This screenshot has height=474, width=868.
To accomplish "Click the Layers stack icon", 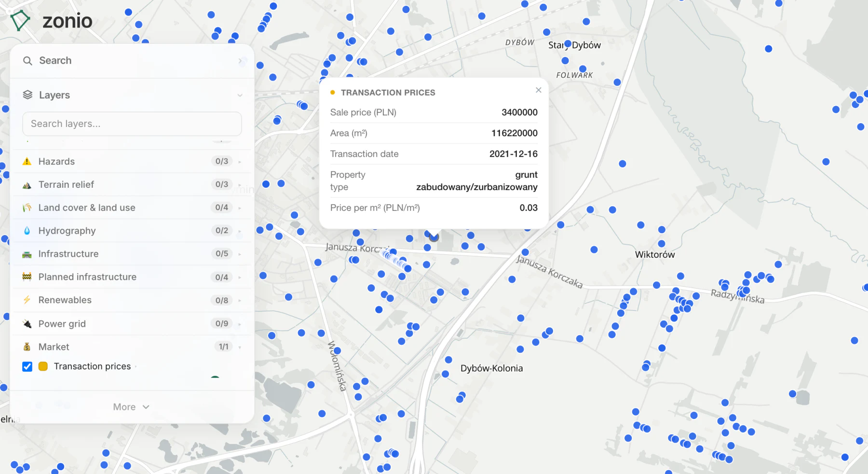I will (x=27, y=95).
